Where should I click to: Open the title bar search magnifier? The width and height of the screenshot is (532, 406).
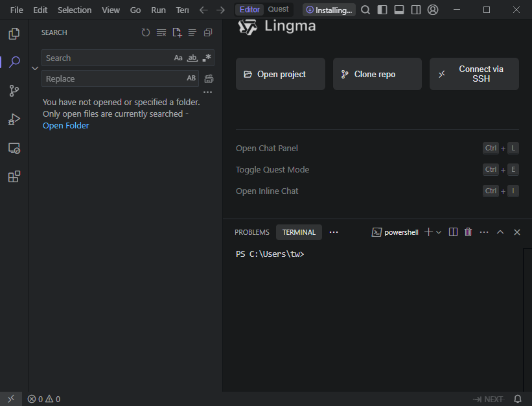[x=365, y=10]
